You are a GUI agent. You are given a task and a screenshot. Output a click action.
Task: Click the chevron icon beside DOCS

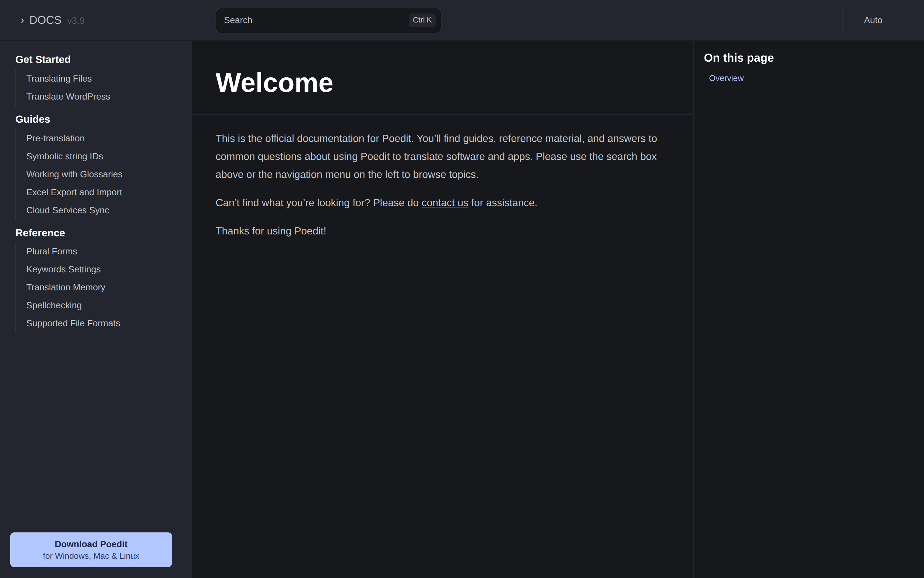22,21
